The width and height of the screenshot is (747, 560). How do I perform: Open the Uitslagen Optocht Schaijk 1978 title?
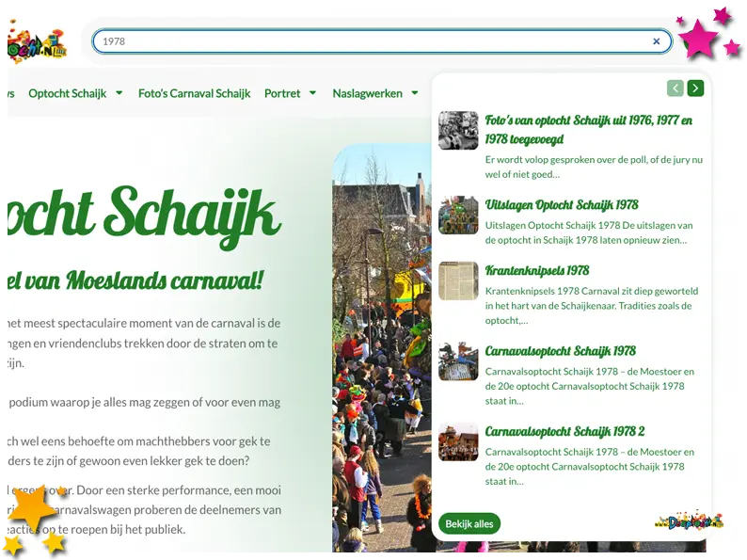tap(562, 204)
